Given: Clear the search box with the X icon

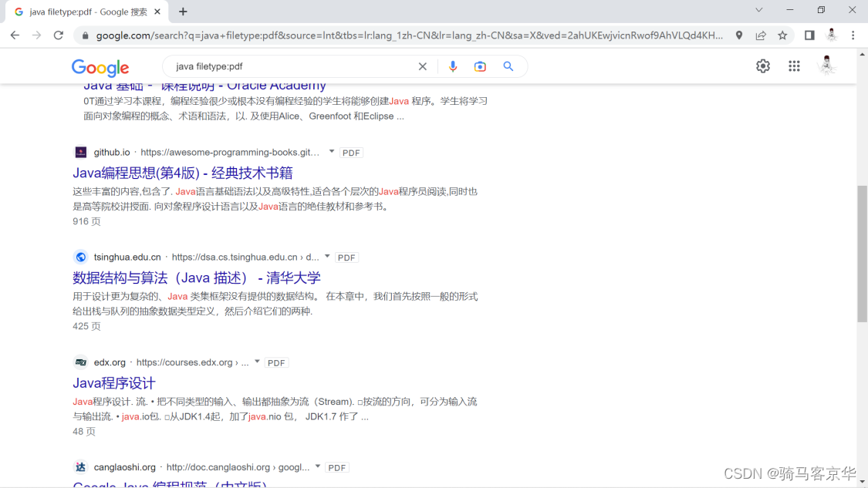Looking at the screenshot, I should [x=422, y=66].
